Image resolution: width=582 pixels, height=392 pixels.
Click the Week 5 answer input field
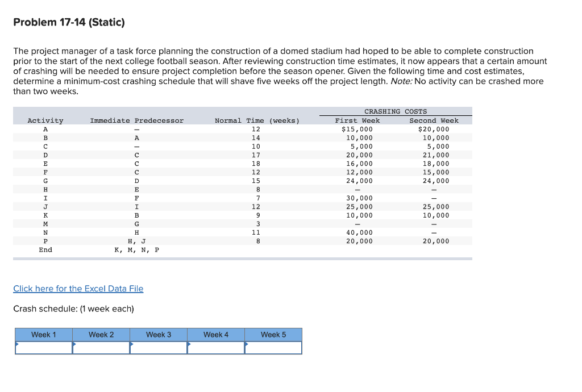point(273,348)
